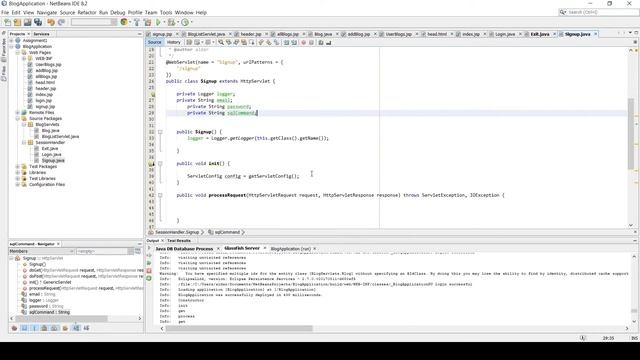Click the editor vertical scrollbar thumb

[x=631, y=133]
